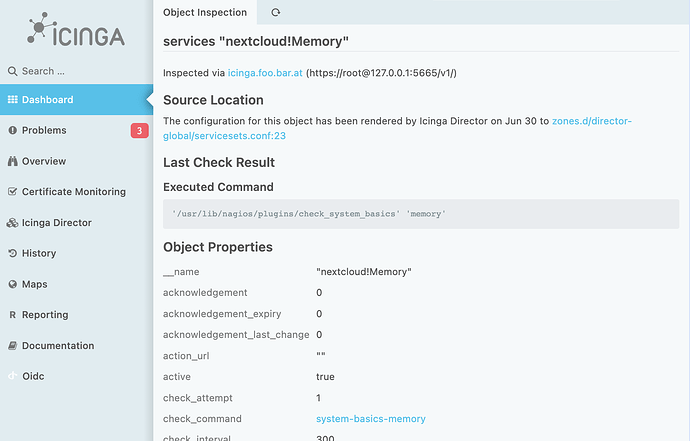The height and width of the screenshot is (441, 690).
Task: Click the Maps globe icon
Action: click(x=13, y=285)
